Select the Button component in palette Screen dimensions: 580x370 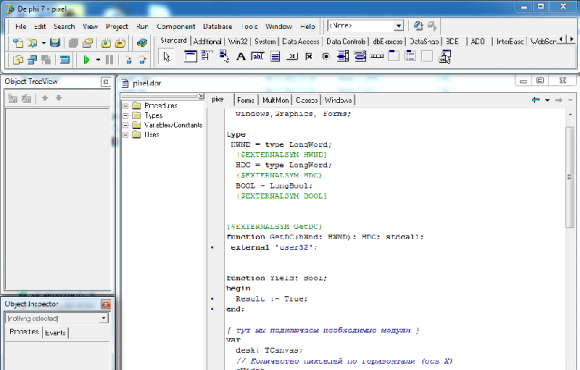click(292, 57)
